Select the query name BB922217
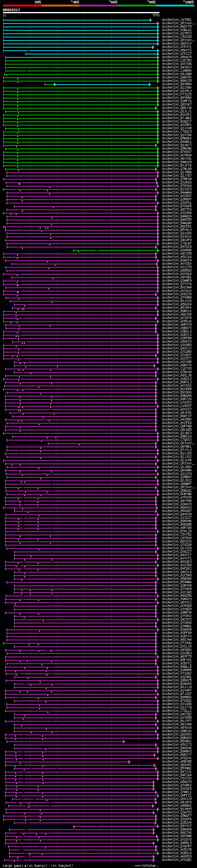 tap(11, 10)
